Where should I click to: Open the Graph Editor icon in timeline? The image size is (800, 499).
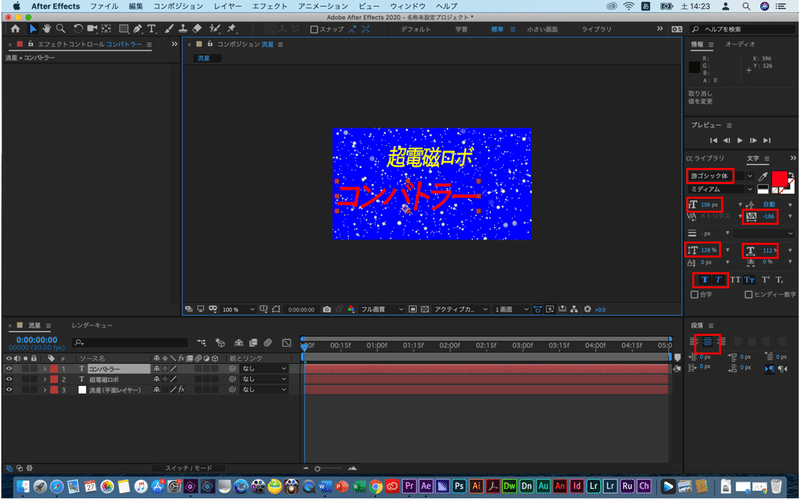(287, 343)
